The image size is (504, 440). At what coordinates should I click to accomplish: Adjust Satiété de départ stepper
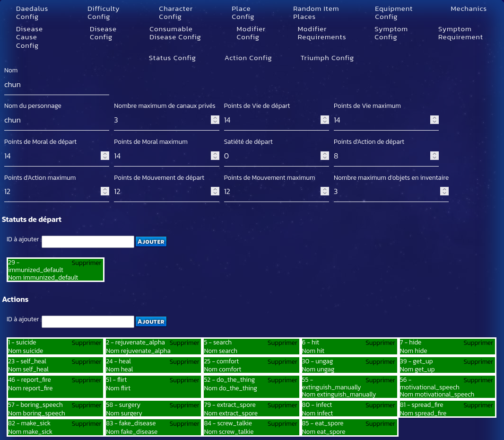(325, 156)
